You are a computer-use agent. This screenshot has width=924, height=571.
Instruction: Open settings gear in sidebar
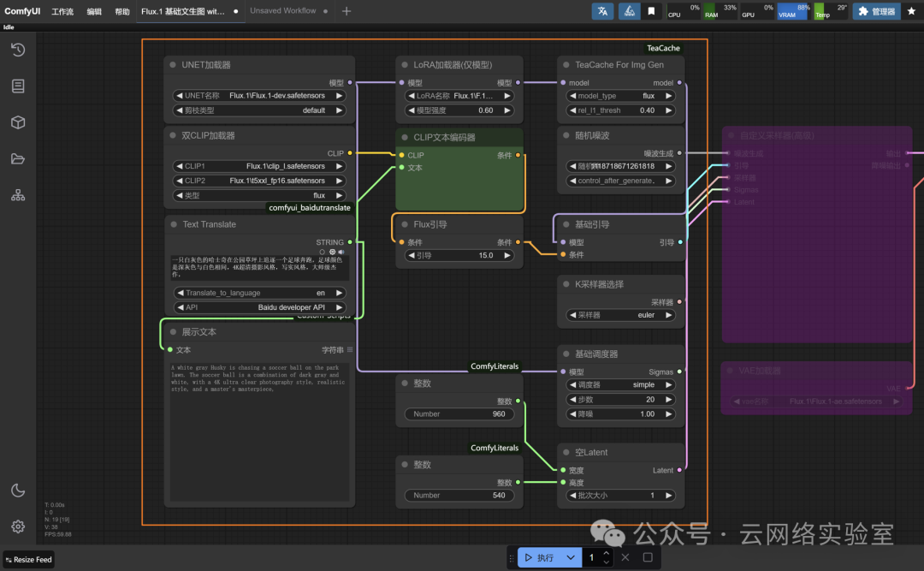coord(18,526)
